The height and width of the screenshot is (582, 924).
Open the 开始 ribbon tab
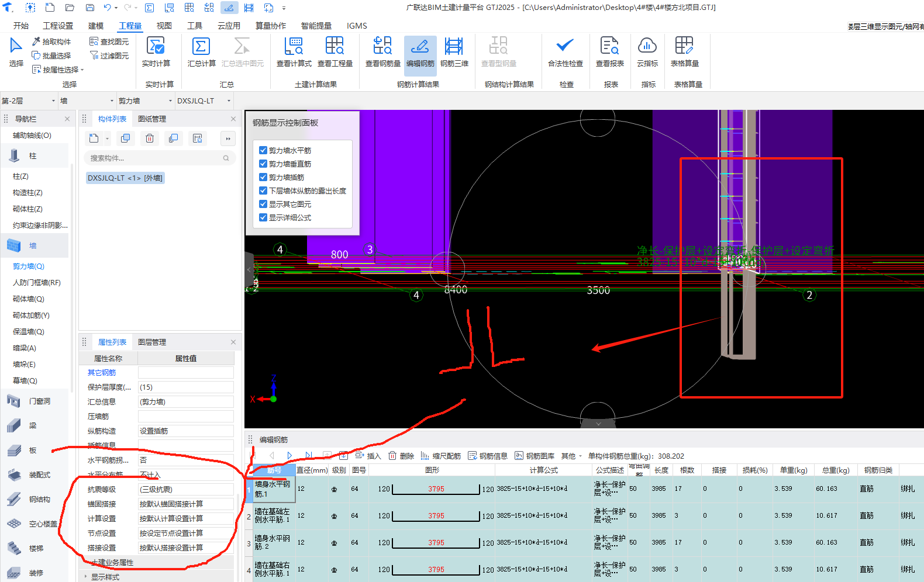(21, 26)
